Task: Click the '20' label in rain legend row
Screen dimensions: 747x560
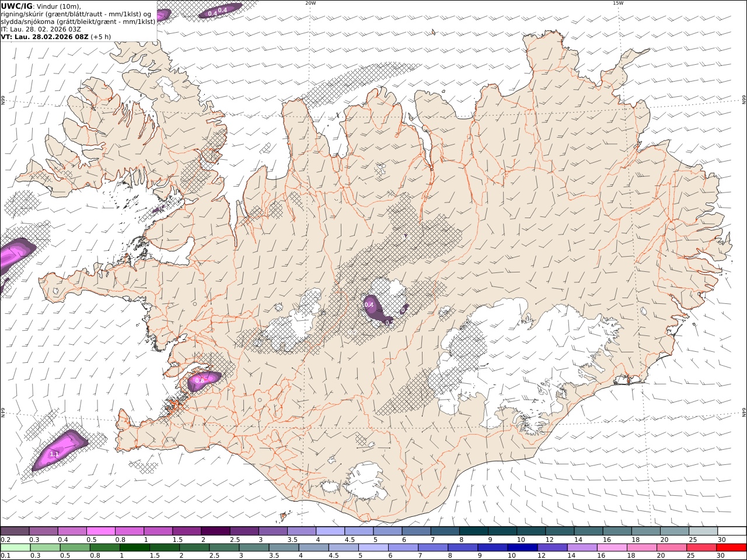Action: coord(660,556)
